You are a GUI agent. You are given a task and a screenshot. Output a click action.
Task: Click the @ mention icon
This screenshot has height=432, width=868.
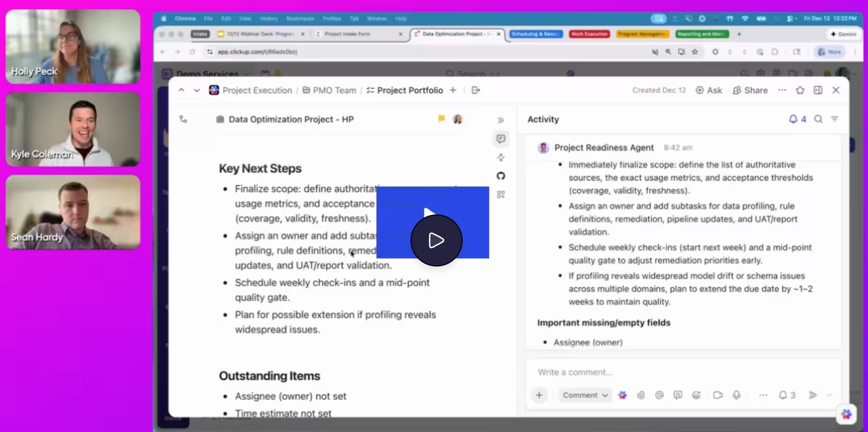click(659, 395)
